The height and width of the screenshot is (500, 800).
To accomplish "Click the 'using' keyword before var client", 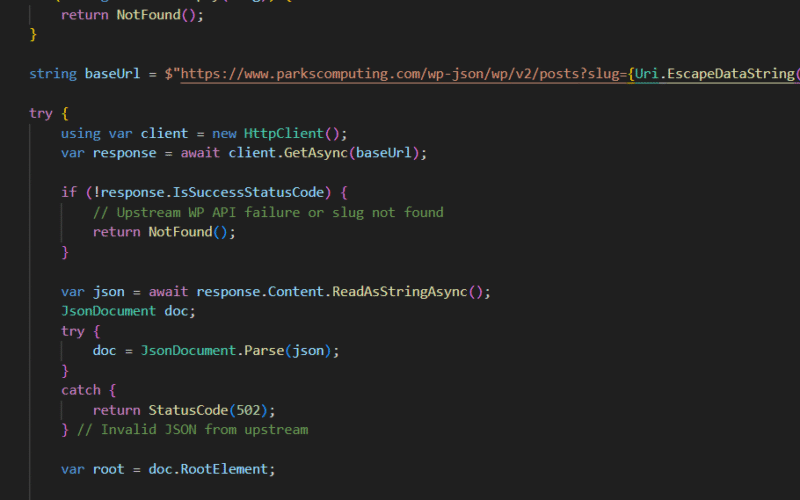I will pos(80,133).
